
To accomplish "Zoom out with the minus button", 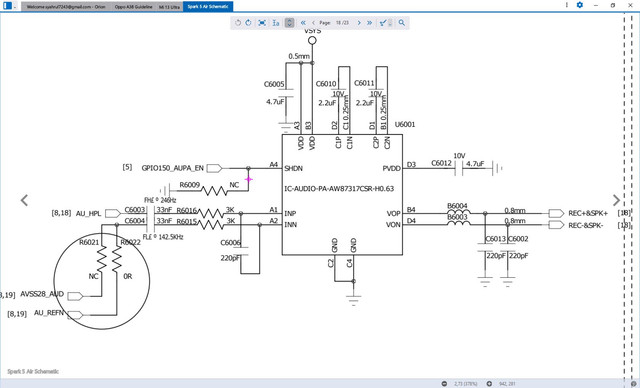I will [x=444, y=384].
